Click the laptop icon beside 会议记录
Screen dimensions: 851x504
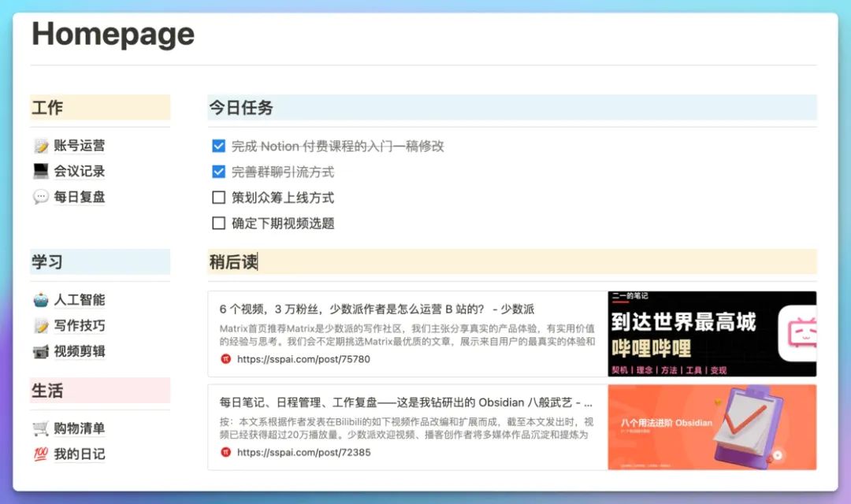(x=41, y=172)
